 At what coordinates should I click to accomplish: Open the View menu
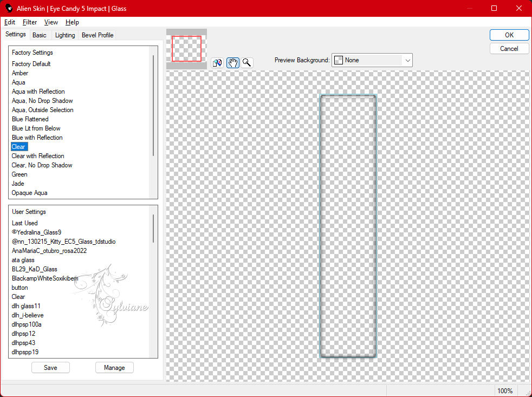[x=51, y=22]
